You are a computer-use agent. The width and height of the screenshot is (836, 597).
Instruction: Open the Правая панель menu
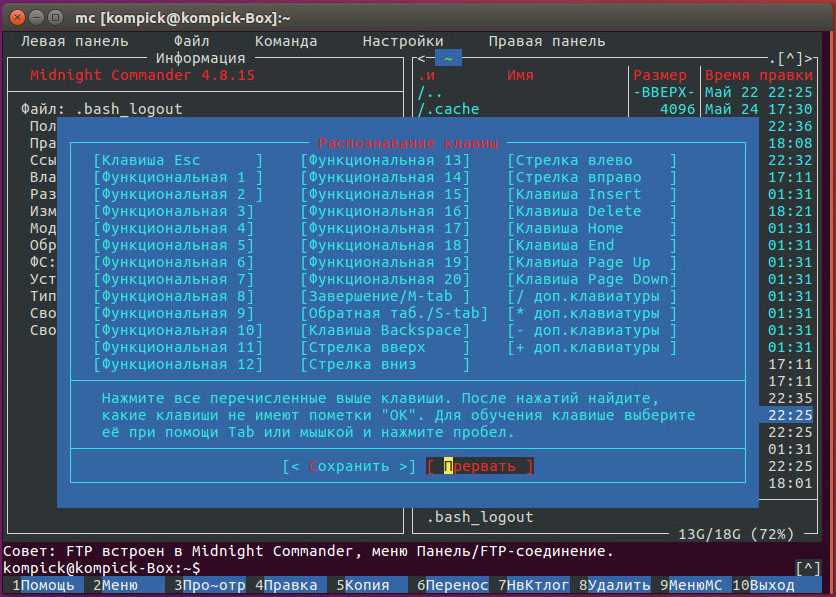(x=546, y=41)
